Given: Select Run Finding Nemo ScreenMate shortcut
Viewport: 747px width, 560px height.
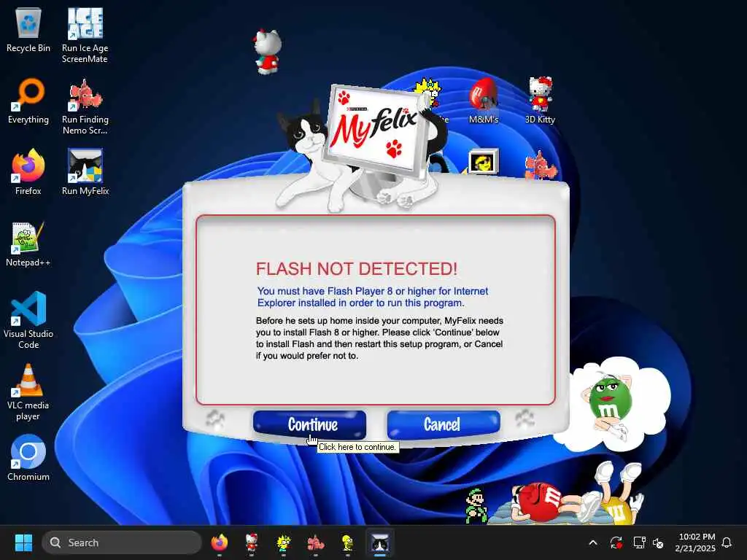Looking at the screenshot, I should 85,107.
